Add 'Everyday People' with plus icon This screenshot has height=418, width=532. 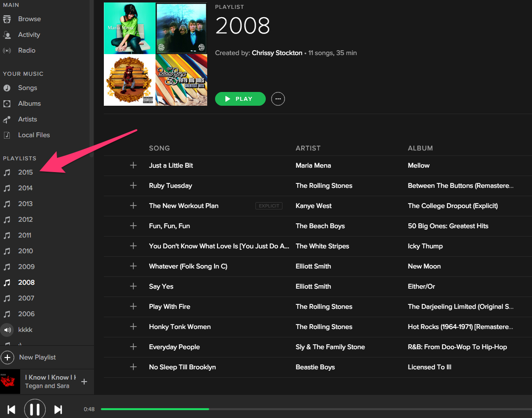133,347
